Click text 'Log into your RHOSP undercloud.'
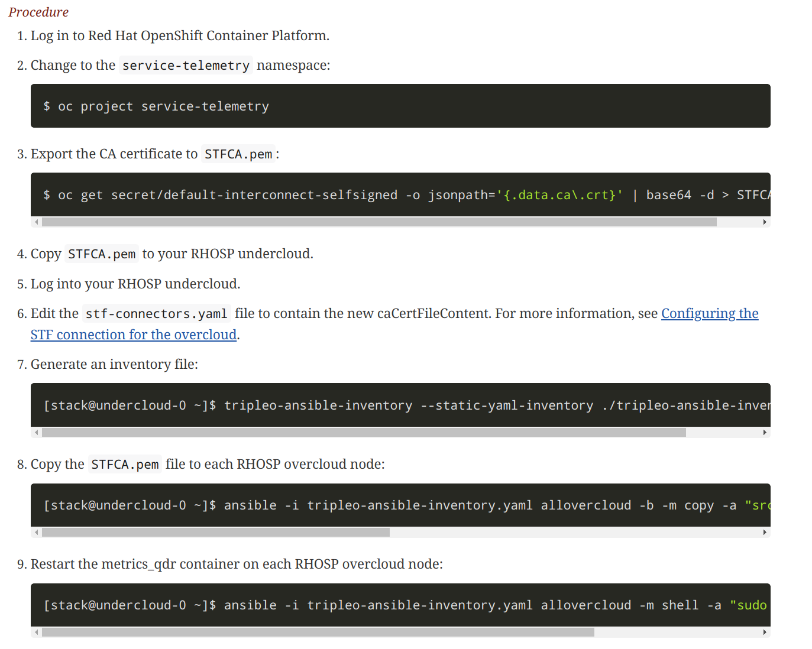Viewport: 812px width, 649px height. click(135, 284)
